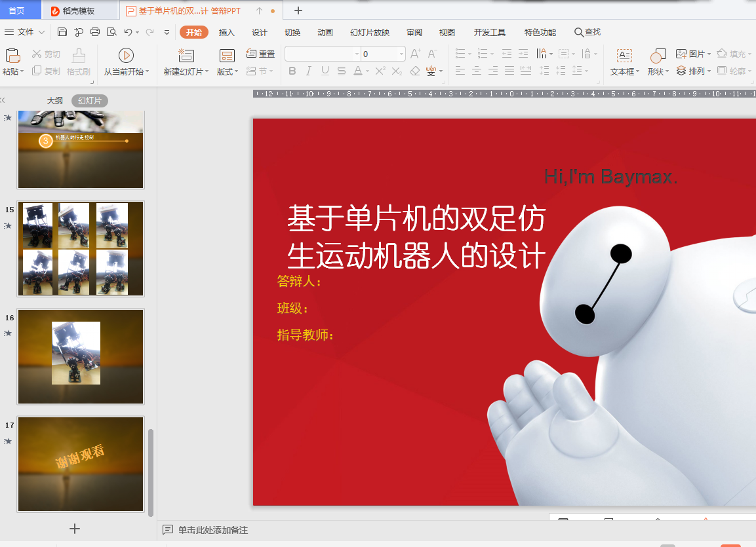756x547 pixels.
Task: Expand the 文件 menu arrow
Action: click(x=41, y=32)
